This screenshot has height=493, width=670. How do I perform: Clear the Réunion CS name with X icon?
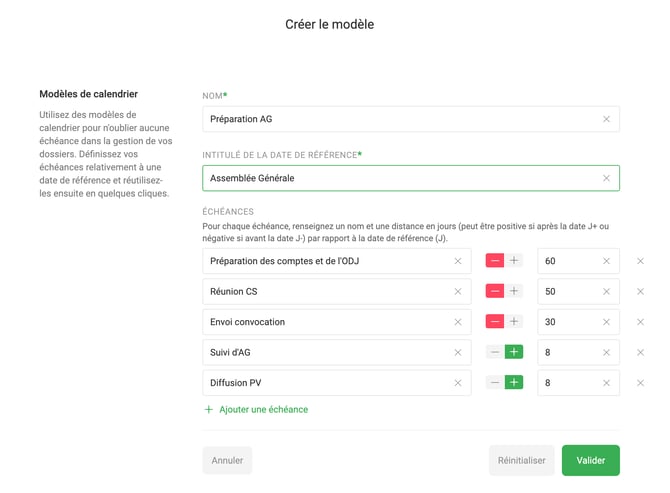[458, 292]
